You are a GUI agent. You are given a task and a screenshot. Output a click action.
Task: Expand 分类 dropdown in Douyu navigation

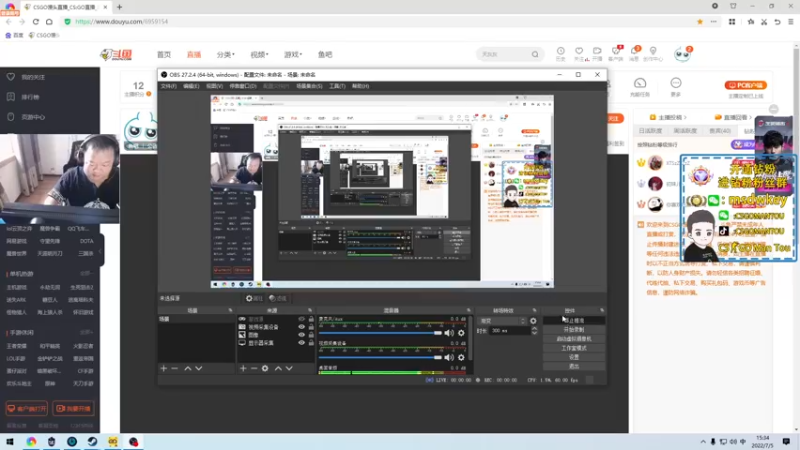click(x=226, y=55)
